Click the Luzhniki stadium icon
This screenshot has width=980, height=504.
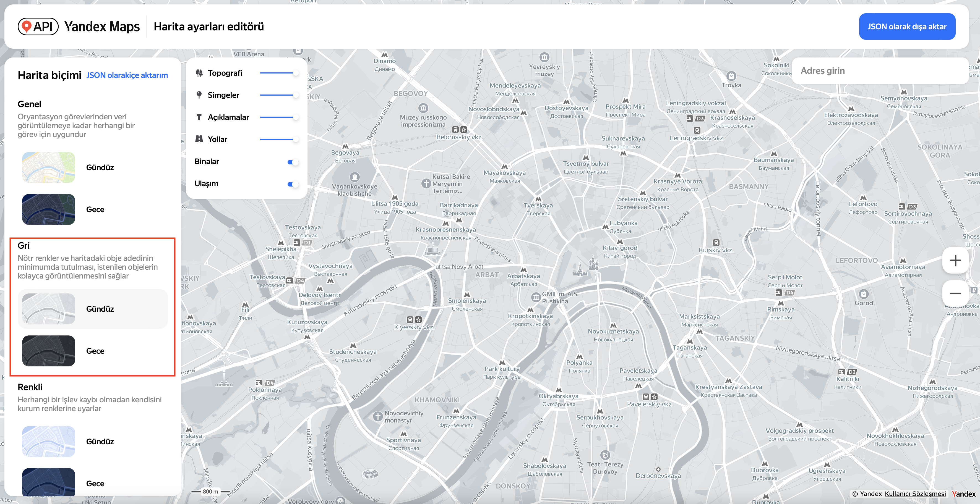370,474
